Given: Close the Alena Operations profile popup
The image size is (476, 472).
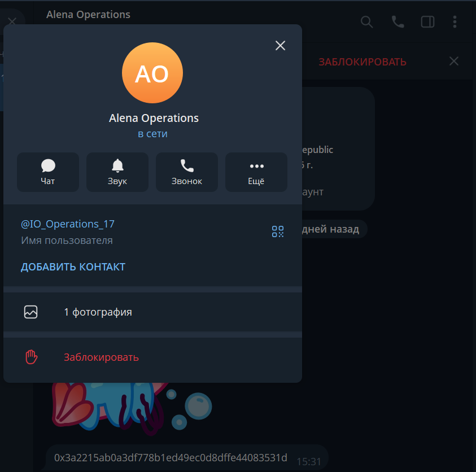Looking at the screenshot, I should (x=280, y=46).
